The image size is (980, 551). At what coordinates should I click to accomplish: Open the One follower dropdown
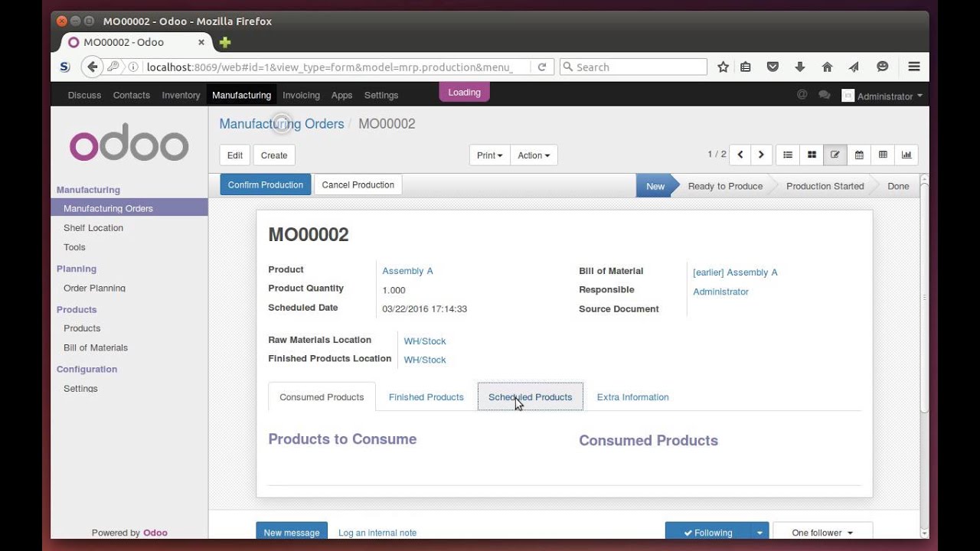coord(822,533)
